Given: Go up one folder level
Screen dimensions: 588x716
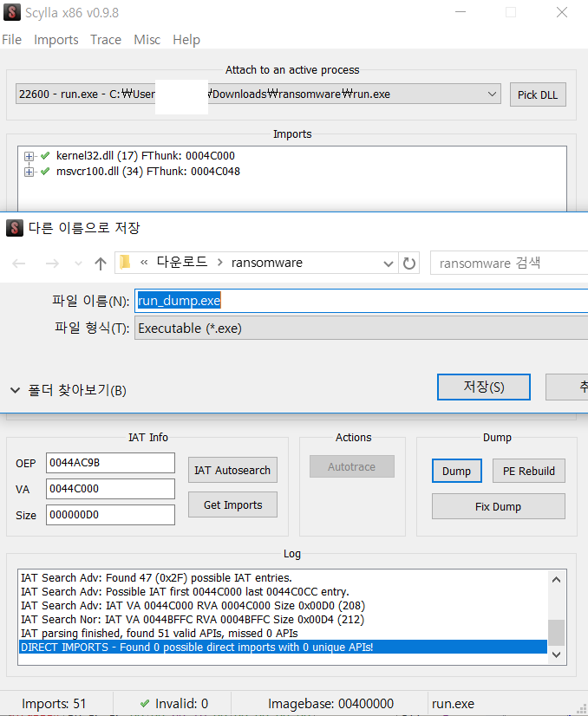Looking at the screenshot, I should (101, 263).
